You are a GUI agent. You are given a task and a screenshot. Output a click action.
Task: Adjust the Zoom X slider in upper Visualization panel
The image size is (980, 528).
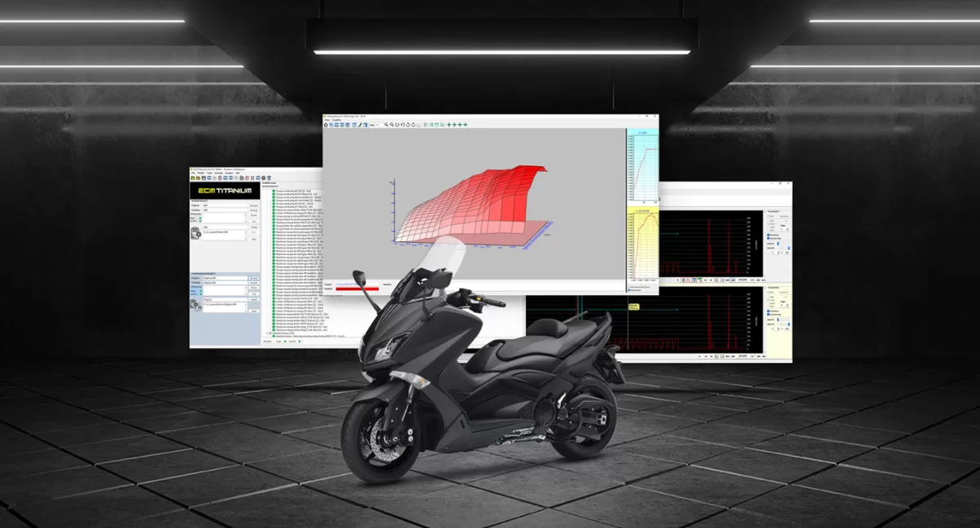(x=779, y=244)
